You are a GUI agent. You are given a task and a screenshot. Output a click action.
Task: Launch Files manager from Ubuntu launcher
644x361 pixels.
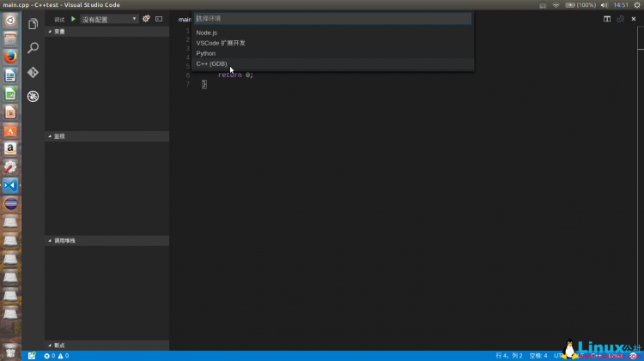coord(10,39)
